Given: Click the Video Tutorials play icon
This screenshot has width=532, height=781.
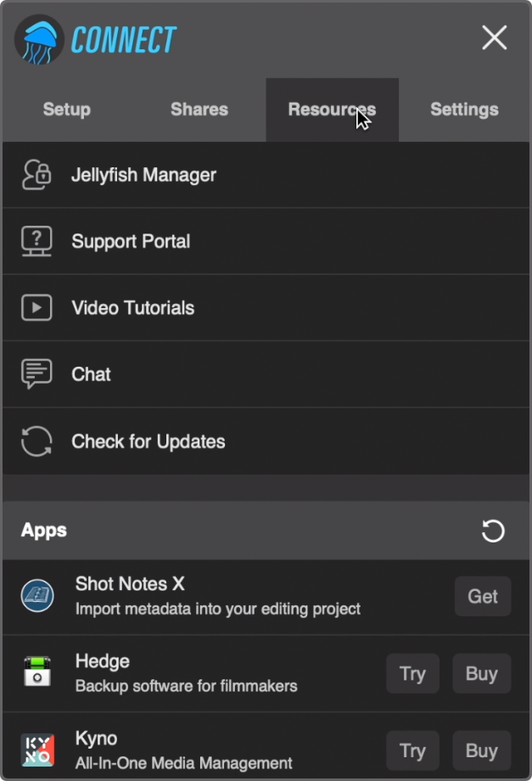Looking at the screenshot, I should 36,307.
